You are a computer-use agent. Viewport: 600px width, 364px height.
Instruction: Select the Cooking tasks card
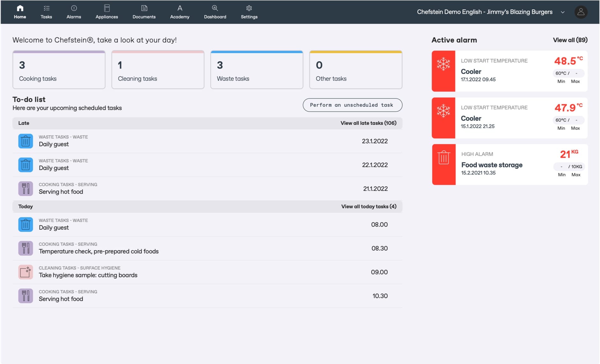point(59,69)
